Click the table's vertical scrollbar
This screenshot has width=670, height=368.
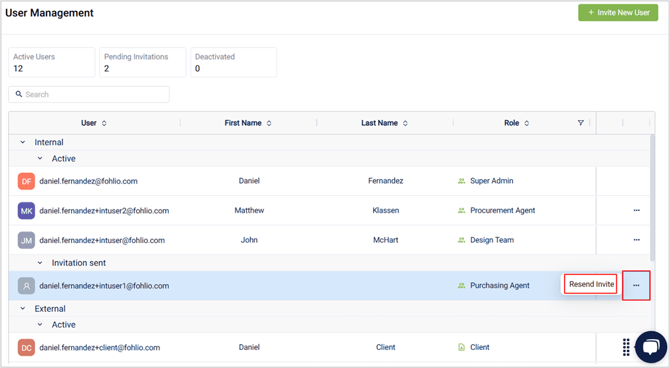click(x=652, y=197)
